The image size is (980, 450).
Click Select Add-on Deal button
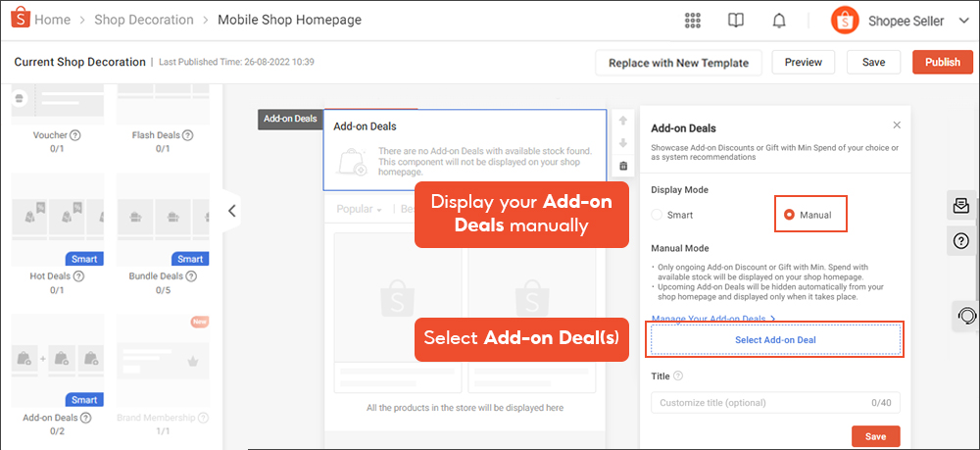pos(775,339)
